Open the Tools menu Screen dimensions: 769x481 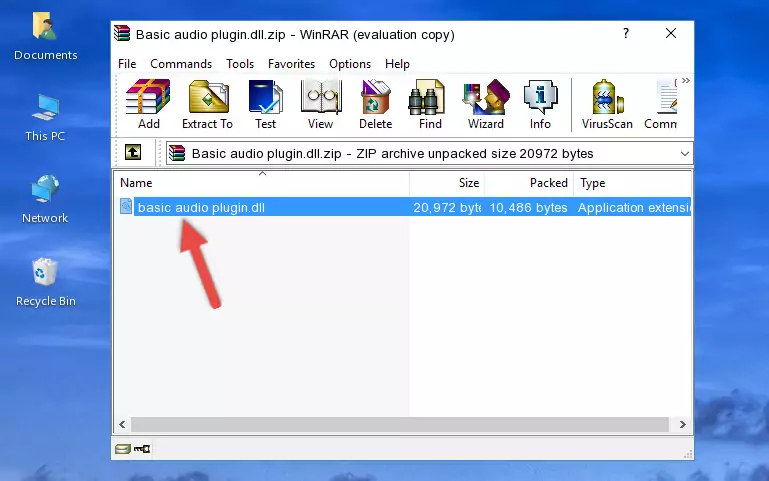point(240,64)
